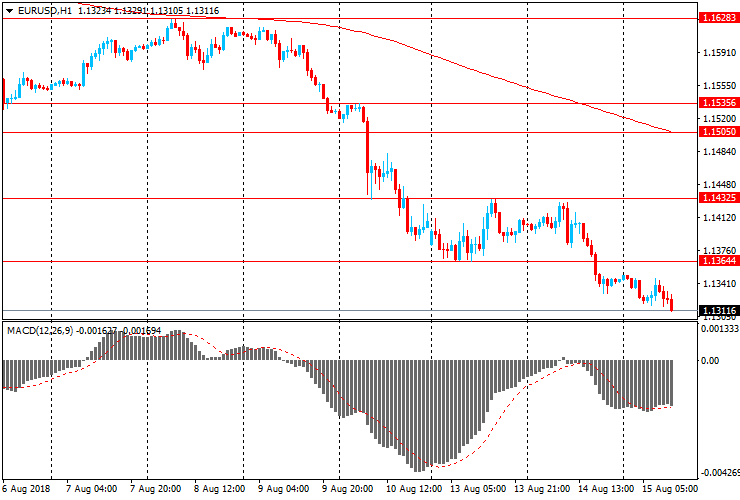
Task: Click the 1.15050 red price level label
Action: click(719, 132)
